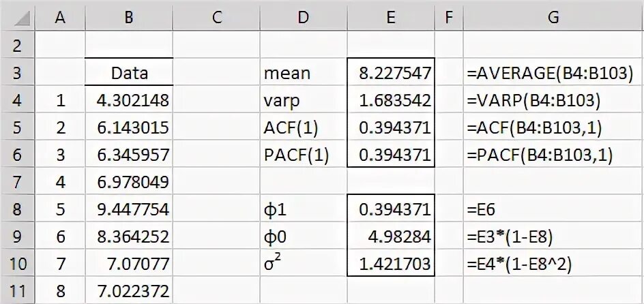The image size is (644, 304).
Task: Click cell containing 4.302148
Action: pyautogui.click(x=128, y=100)
